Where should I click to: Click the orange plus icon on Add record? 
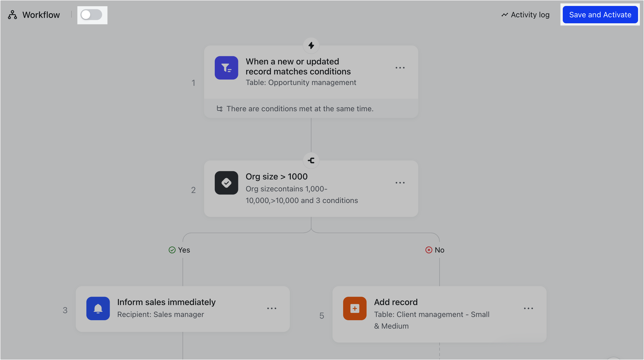pyautogui.click(x=355, y=308)
